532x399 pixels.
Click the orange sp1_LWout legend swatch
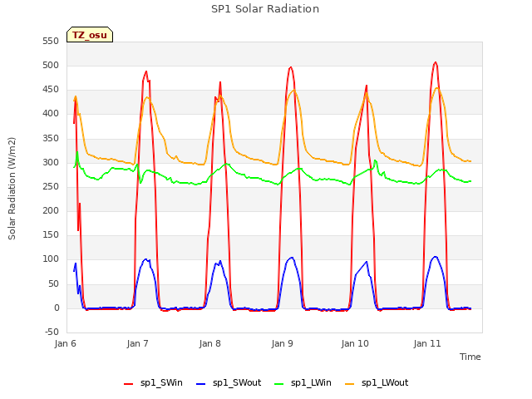349,384
